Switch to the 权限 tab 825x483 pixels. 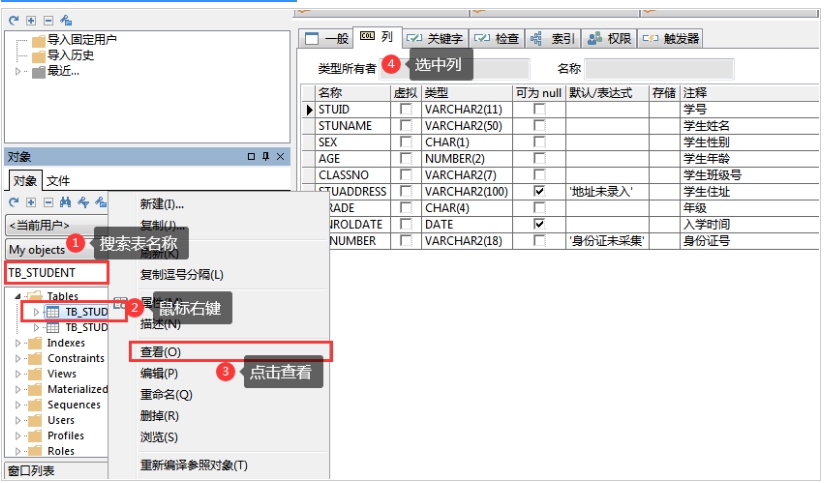coord(609,38)
